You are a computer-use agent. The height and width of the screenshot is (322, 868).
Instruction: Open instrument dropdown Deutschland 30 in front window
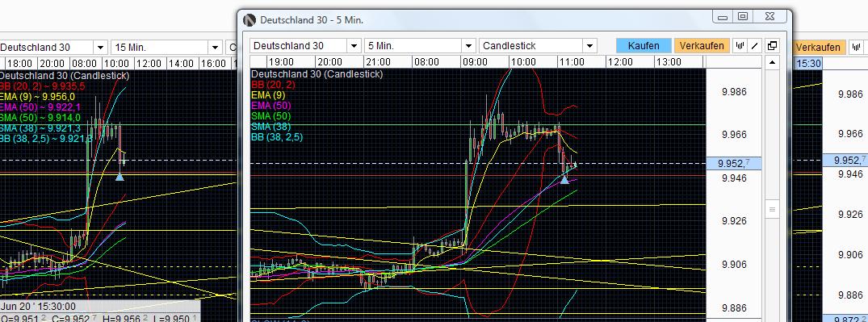pos(354,46)
